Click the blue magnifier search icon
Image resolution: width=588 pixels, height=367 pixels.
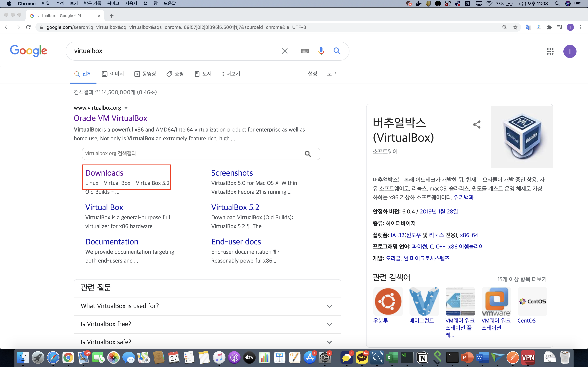pos(337,51)
